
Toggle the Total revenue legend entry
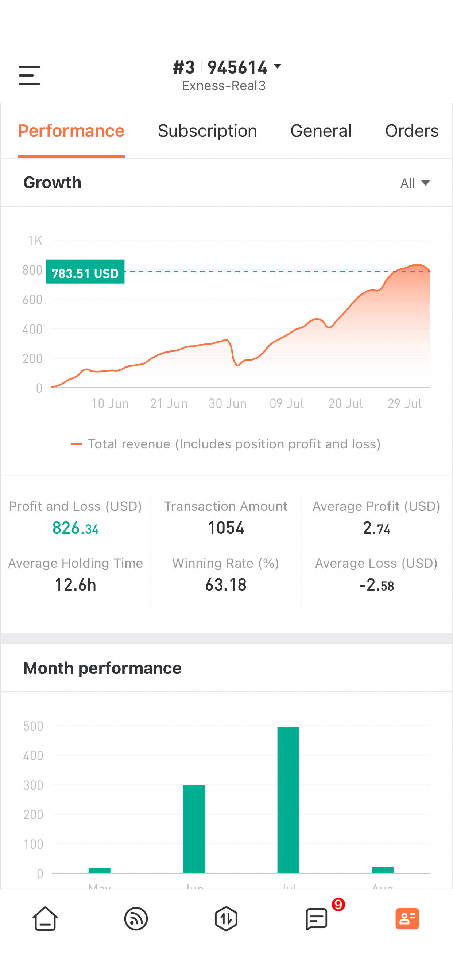click(226, 444)
